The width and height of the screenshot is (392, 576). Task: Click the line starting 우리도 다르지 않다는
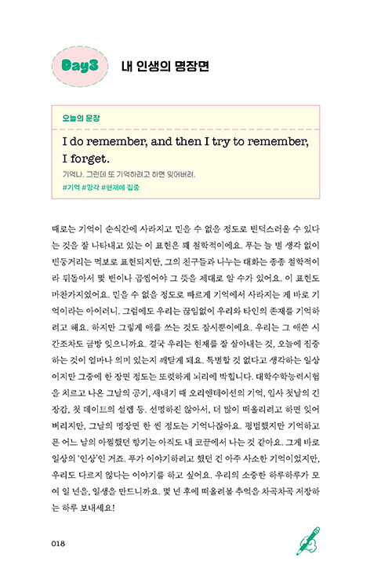[185, 475]
